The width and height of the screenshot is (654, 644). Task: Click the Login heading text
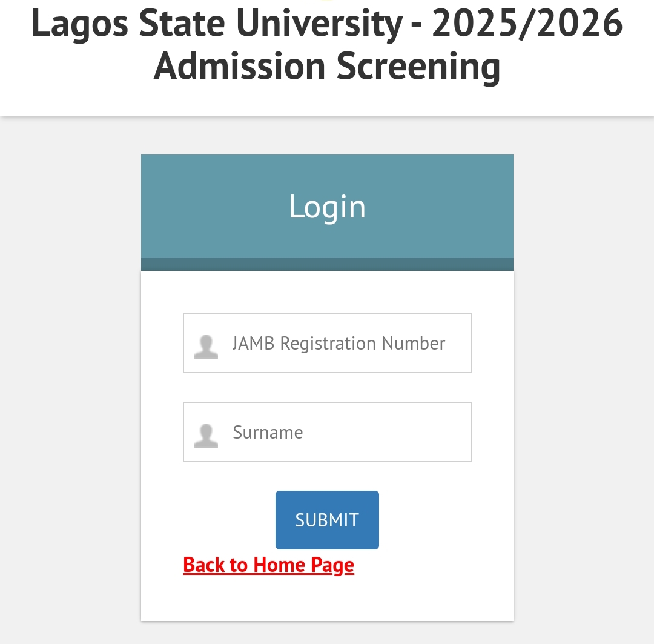point(328,207)
